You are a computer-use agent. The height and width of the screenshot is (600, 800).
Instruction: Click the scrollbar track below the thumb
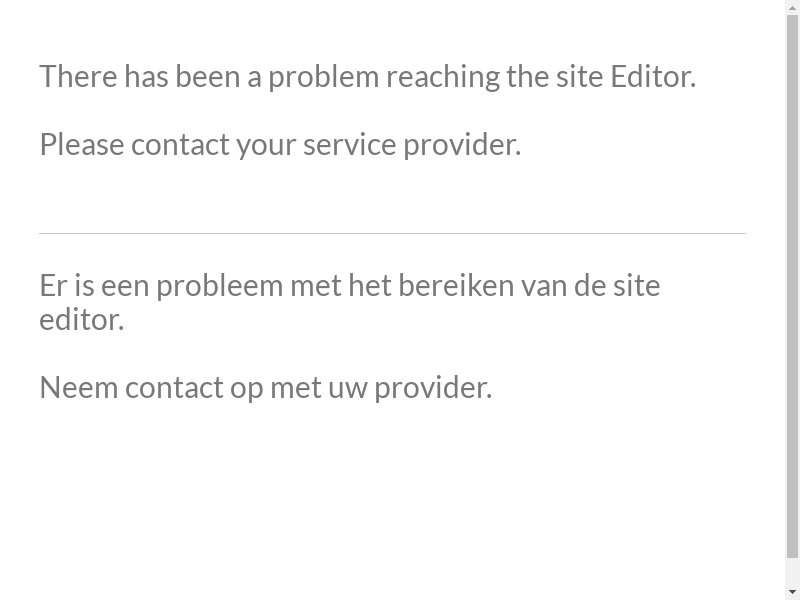[x=792, y=571]
